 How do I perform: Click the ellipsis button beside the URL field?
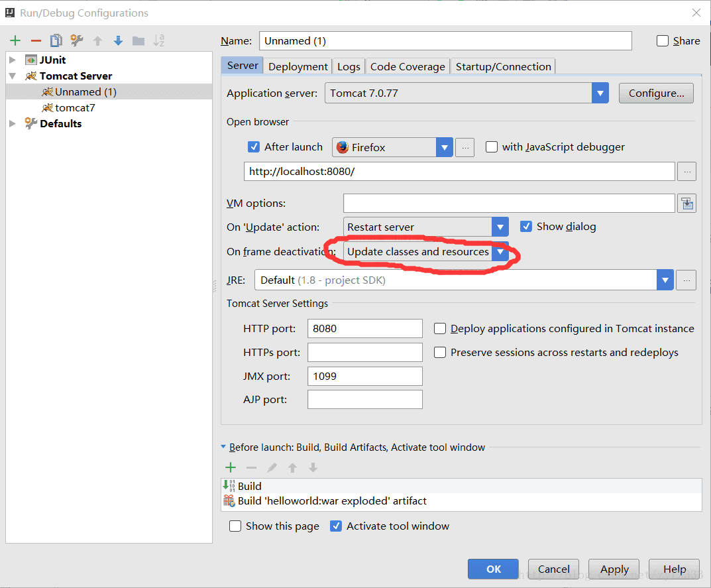point(687,172)
